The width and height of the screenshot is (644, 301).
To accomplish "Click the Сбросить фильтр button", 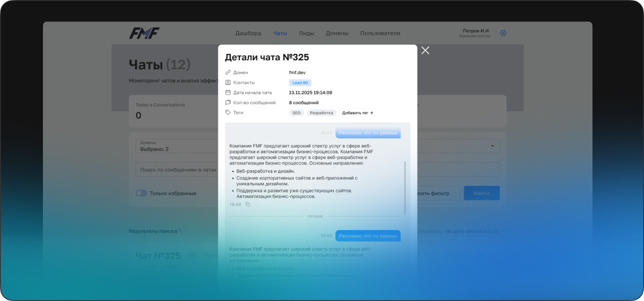I will tap(438, 193).
